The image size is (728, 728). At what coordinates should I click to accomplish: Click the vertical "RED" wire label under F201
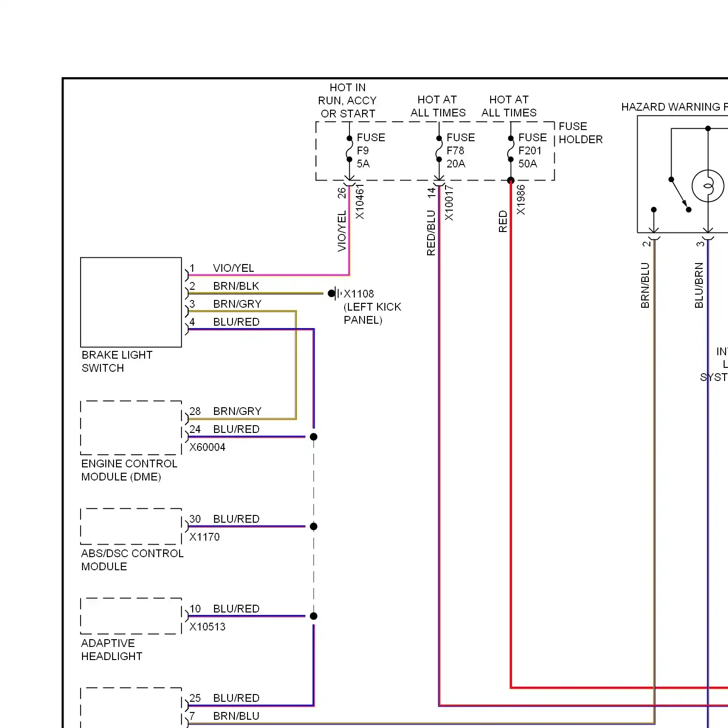point(503,221)
